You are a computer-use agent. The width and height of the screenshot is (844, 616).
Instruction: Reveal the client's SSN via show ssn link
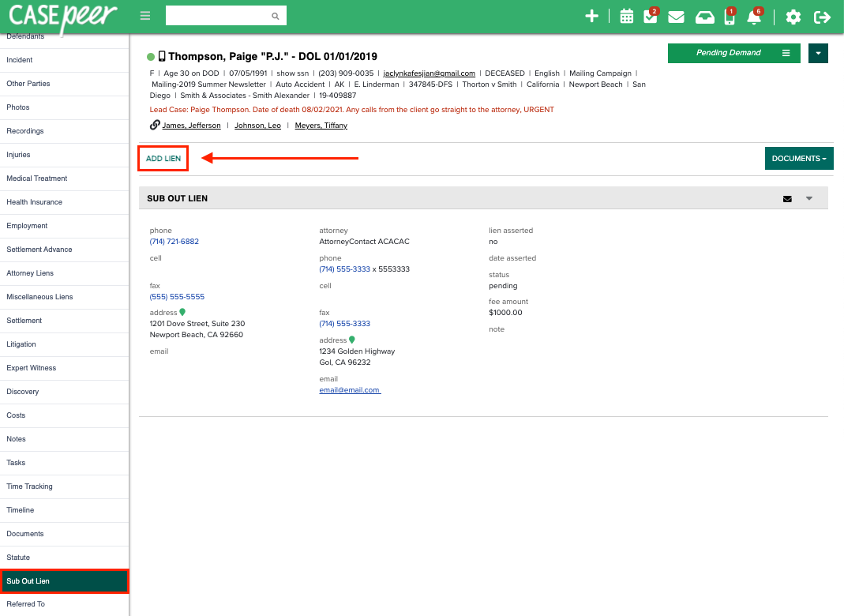(294, 73)
